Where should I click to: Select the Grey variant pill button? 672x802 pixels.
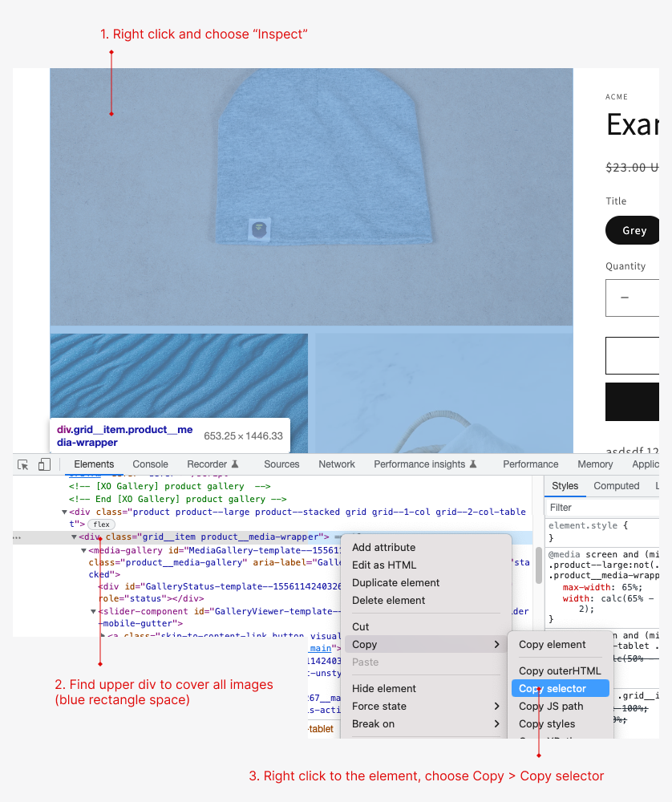tap(634, 230)
